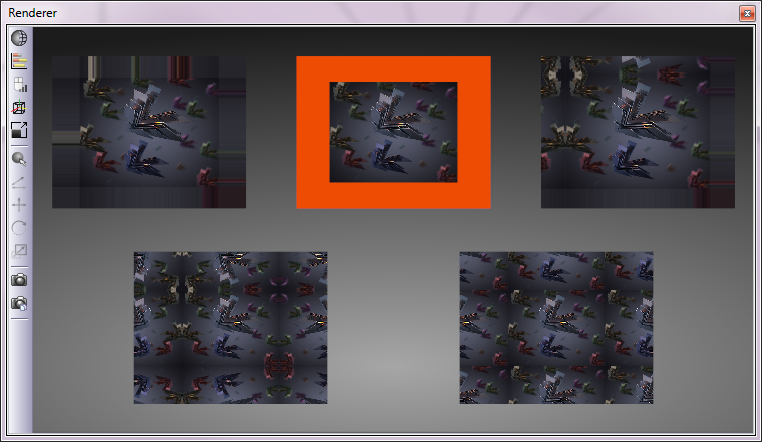Screen dimensions: 762x442
Task: Select the bottom-left tiled render thumbnail
Action: tap(230, 328)
